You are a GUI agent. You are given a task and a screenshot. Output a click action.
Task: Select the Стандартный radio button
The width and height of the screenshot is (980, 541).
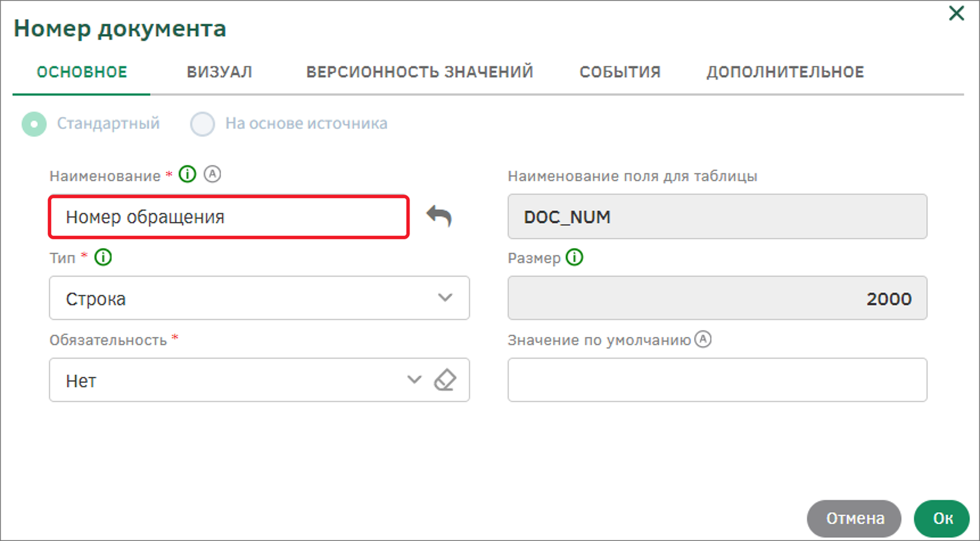[x=34, y=124]
